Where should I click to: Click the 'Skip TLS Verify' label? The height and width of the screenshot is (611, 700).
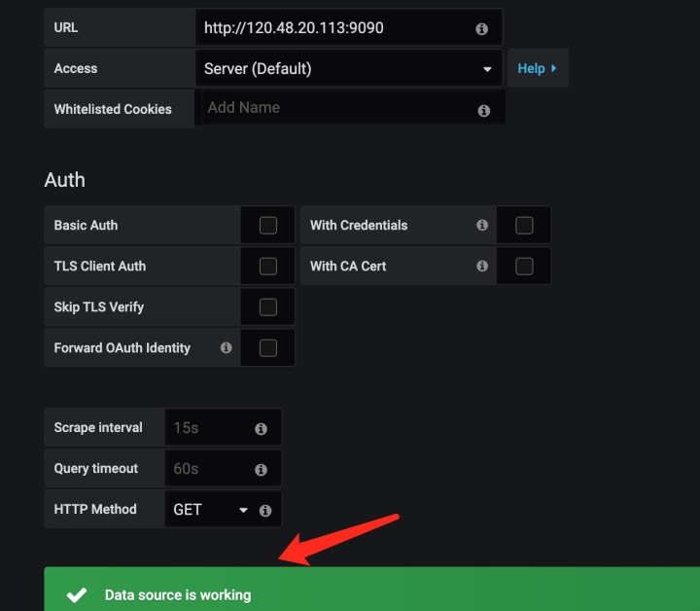pos(98,307)
